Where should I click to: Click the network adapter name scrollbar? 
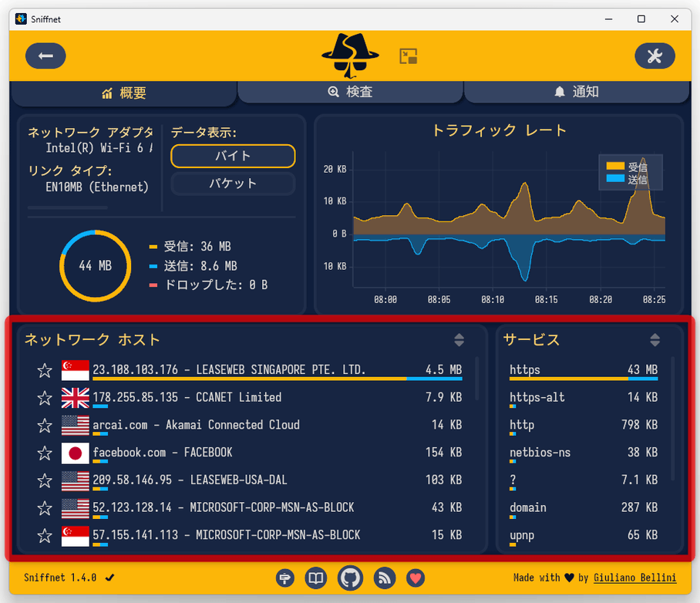point(67,207)
